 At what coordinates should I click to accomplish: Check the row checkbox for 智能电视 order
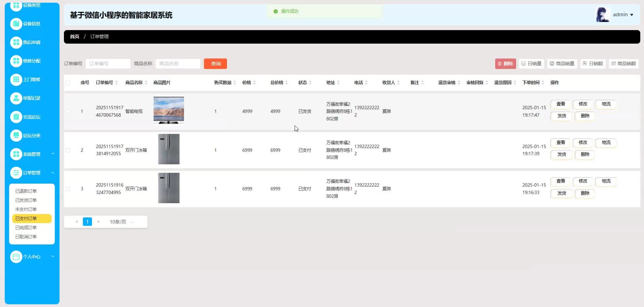[68, 111]
